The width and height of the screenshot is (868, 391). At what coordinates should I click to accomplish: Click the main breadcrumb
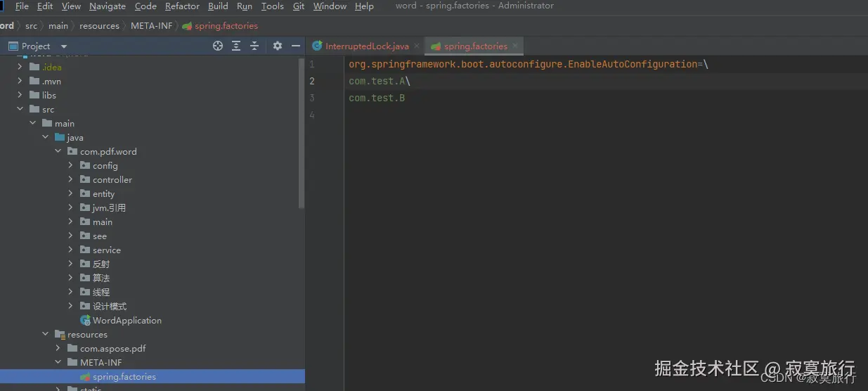[58, 26]
